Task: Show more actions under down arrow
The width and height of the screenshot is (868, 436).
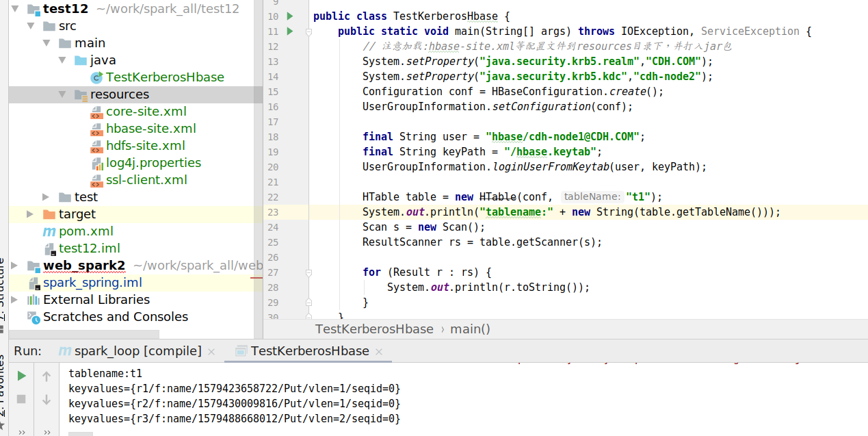Action: click(x=47, y=431)
